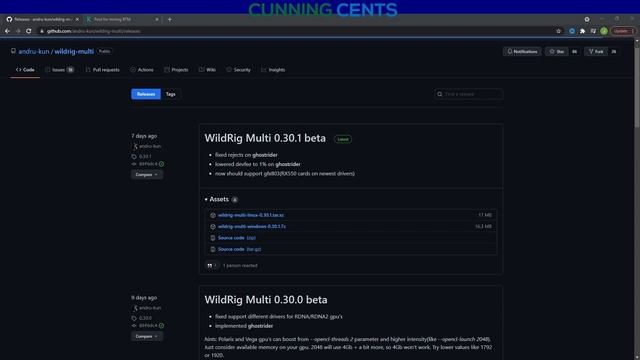This screenshot has height=360, width=640.
Task: Open the Wiki tab
Action: tap(207, 70)
